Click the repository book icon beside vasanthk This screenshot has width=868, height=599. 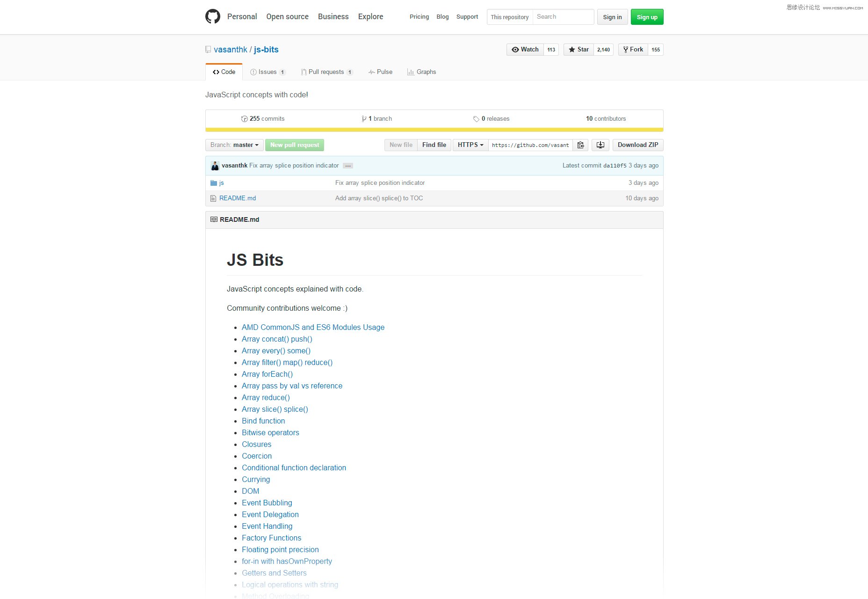(x=208, y=50)
